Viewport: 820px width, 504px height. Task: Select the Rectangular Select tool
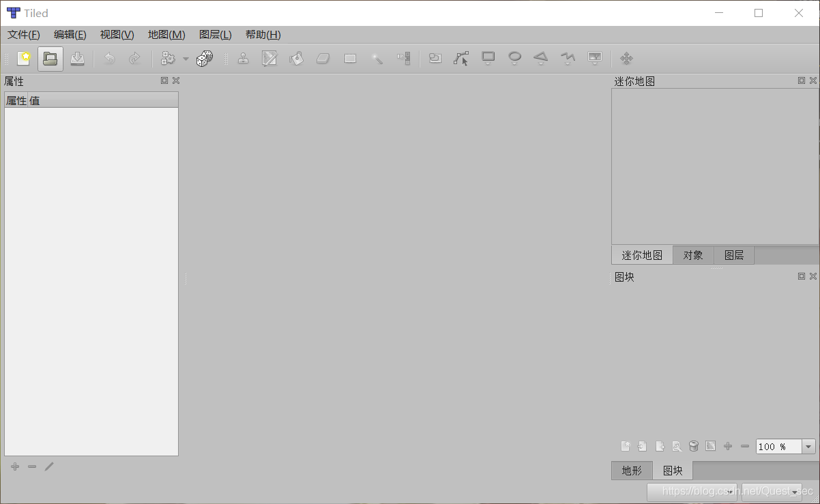pos(351,59)
